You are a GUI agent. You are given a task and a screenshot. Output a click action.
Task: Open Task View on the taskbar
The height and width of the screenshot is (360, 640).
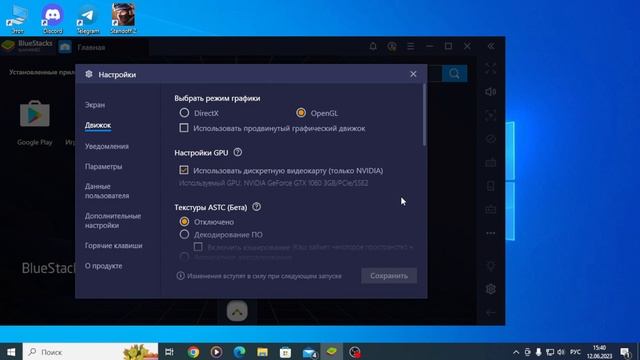(169, 352)
